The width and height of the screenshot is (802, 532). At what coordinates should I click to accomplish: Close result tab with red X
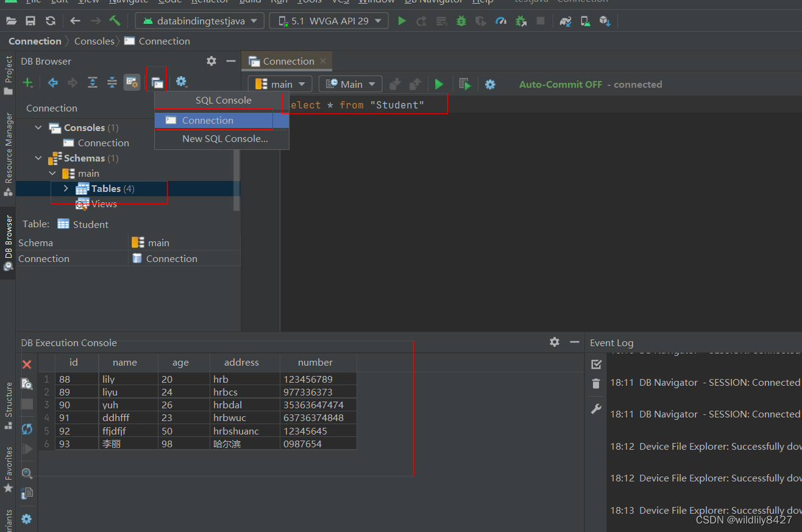(27, 364)
